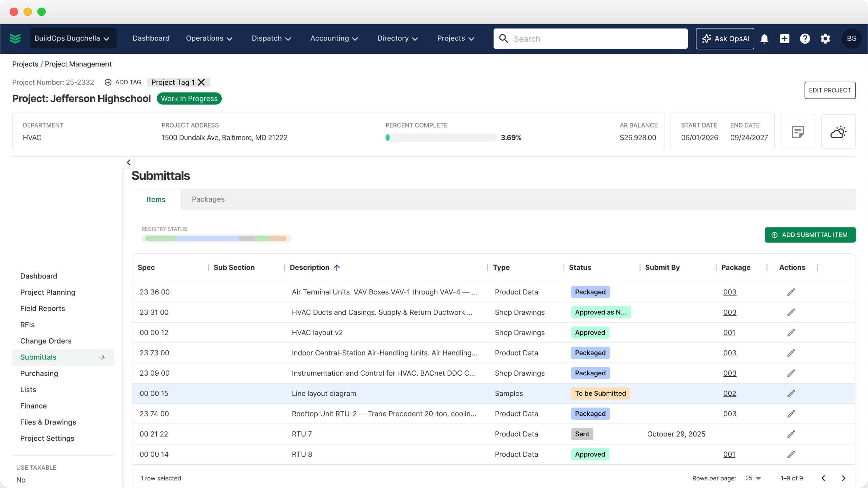868x488 pixels.
Task: Select the October 29, 2025 submit-by date
Action: [676, 434]
